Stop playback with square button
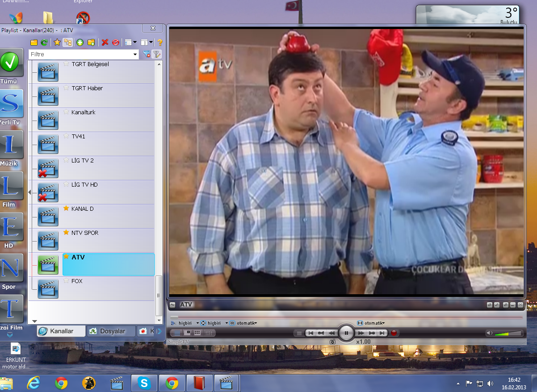This screenshot has width=537, height=392. [x=299, y=333]
